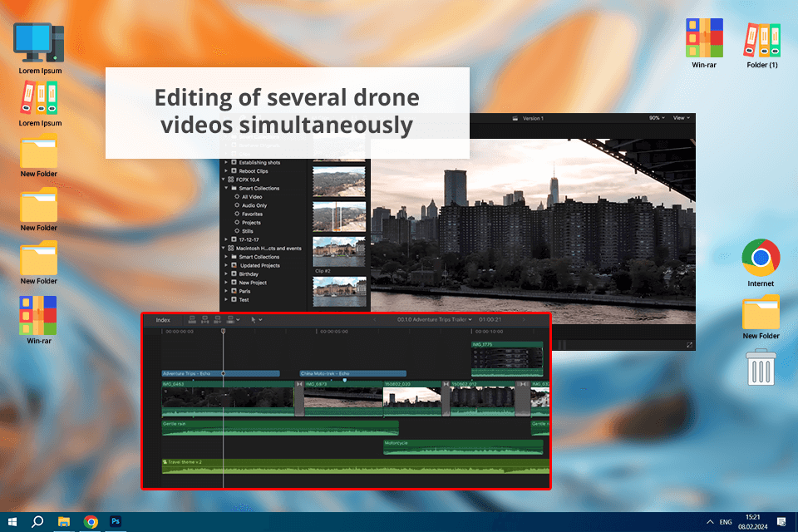Open the Index panel in the timeline
Image resolution: width=798 pixels, height=532 pixels.
coord(163,320)
